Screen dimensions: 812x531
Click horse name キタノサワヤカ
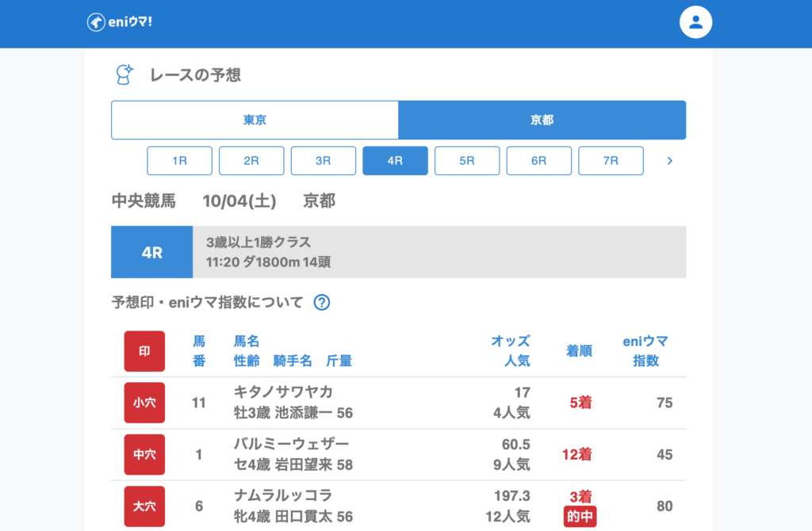(283, 392)
